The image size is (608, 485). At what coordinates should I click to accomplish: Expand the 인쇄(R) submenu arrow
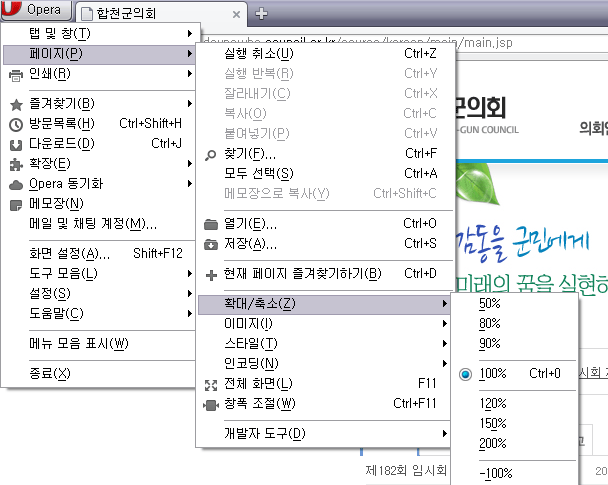190,74
